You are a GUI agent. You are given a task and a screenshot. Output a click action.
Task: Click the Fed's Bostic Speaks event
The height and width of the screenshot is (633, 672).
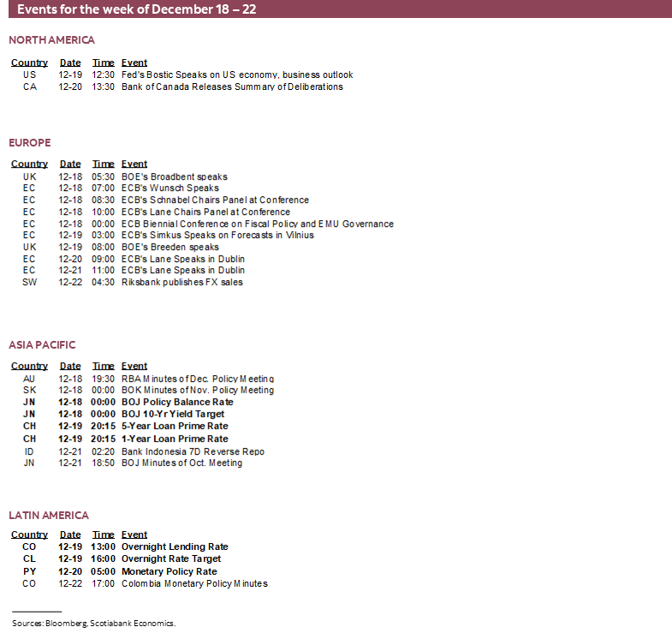point(236,75)
